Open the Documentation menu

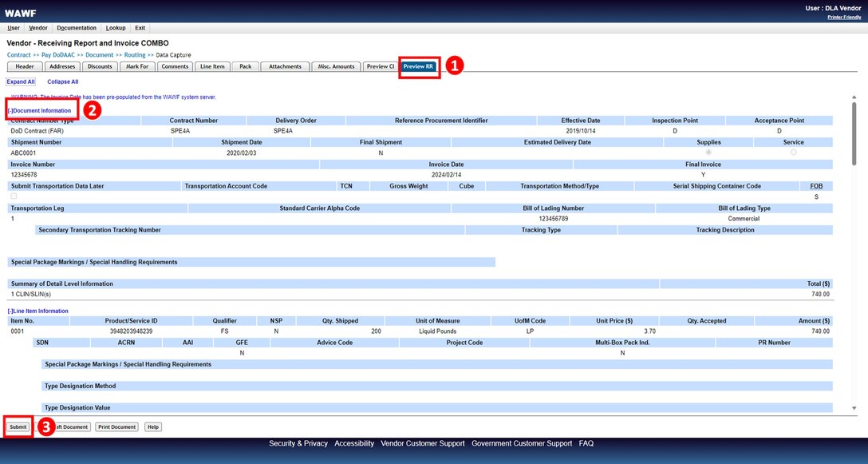(77, 28)
